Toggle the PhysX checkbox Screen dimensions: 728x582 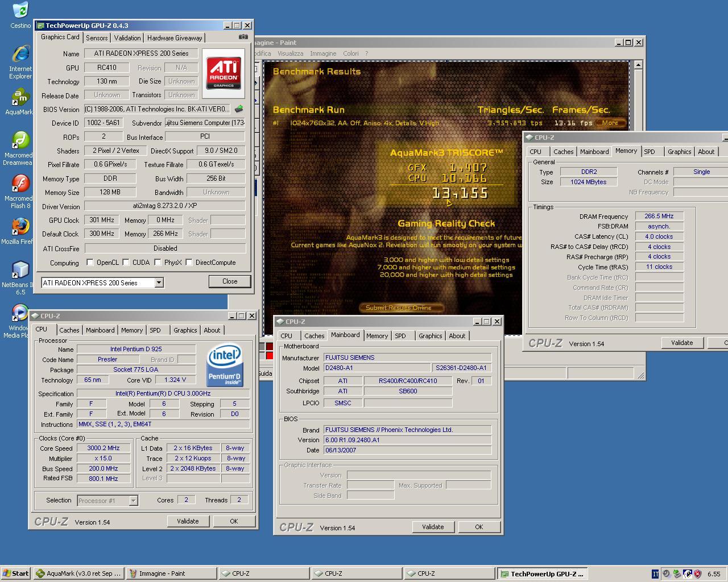[x=158, y=263]
